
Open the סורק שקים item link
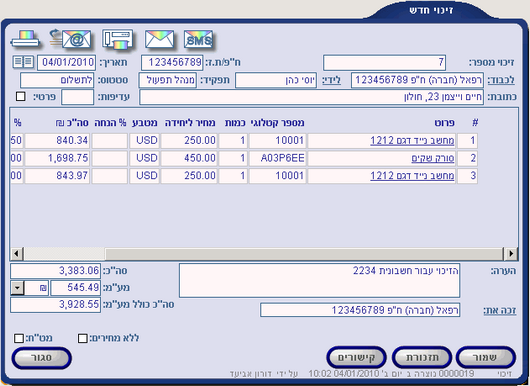(x=433, y=158)
